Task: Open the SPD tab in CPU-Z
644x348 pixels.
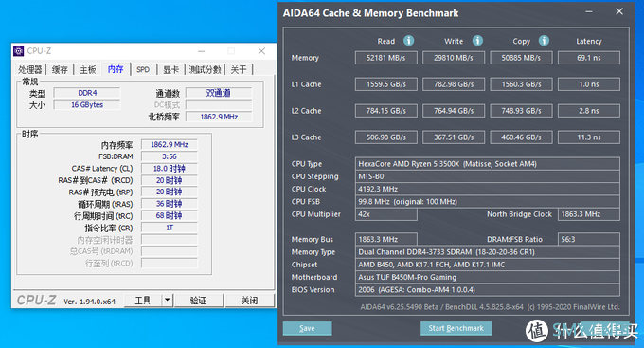Action: [143, 69]
